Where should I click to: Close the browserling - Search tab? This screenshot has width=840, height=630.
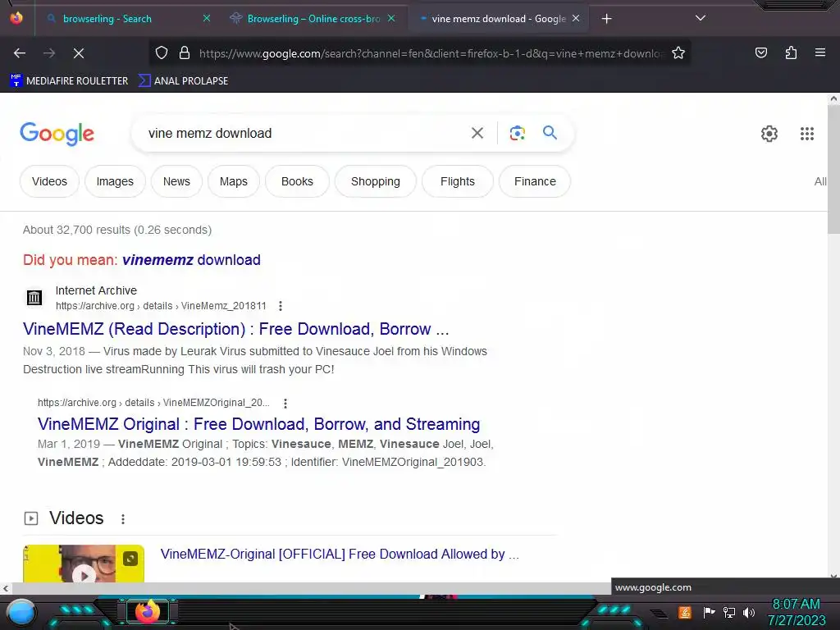tap(206, 18)
